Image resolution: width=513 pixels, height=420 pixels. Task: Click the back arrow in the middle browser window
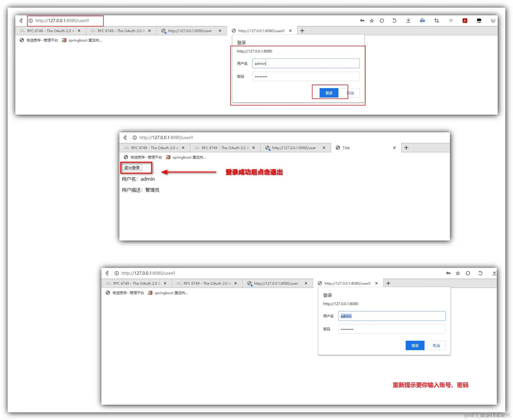tap(125, 138)
